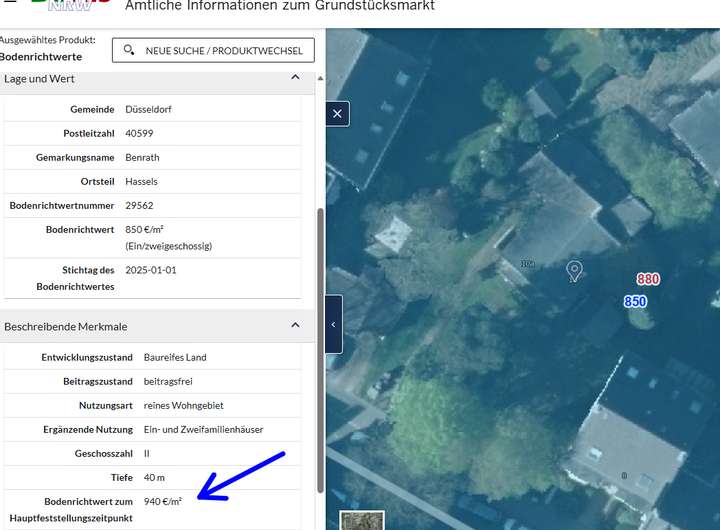Click the Bodenrichtwertnummer value 29562
This screenshot has height=530, width=720.
click(x=139, y=205)
